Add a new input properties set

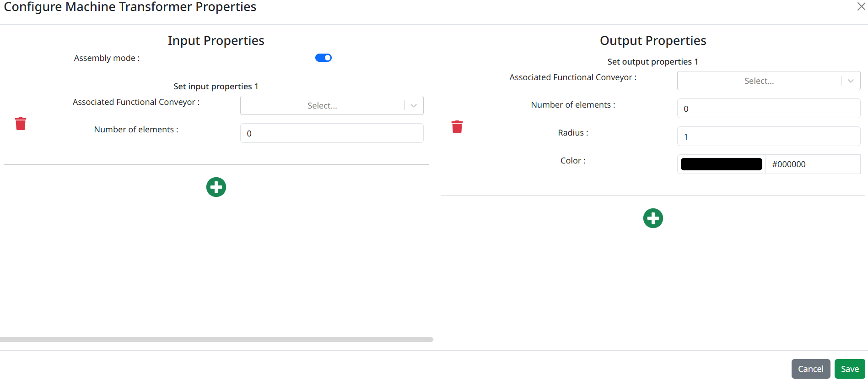pyautogui.click(x=216, y=187)
